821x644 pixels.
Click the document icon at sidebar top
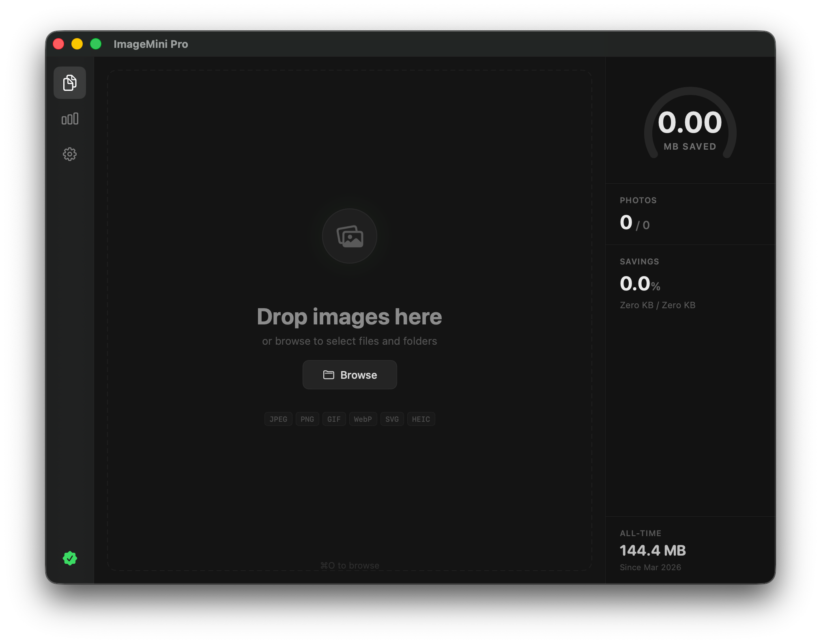coord(70,83)
